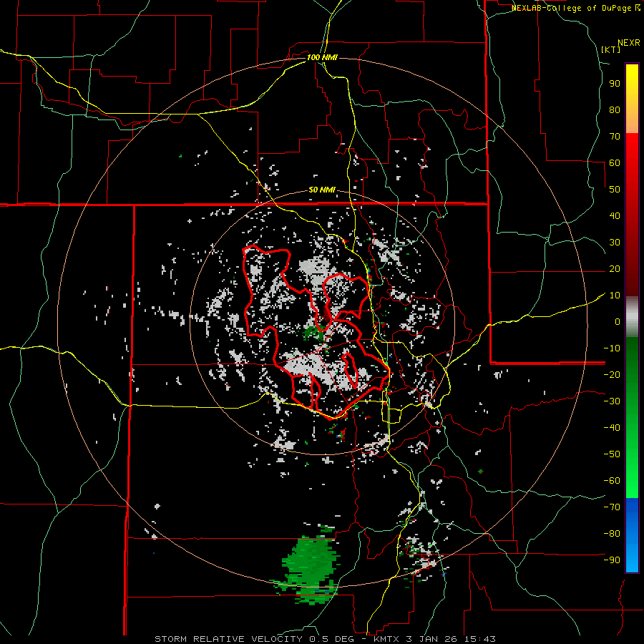Click the -40 value on the velocity scale
Image resolution: width=644 pixels, height=644 pixels.
[x=612, y=428]
